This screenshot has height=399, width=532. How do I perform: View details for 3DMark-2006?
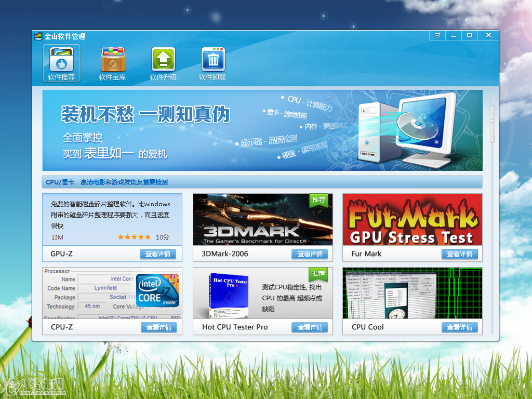[x=310, y=254]
